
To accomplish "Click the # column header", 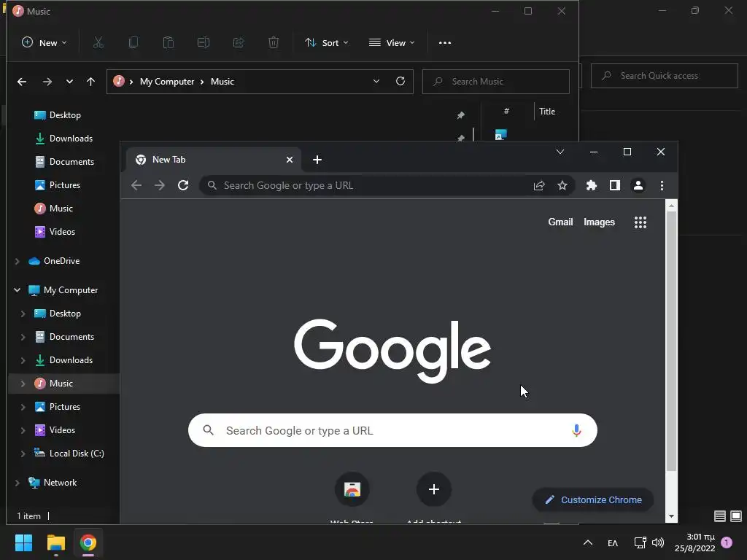I will point(506,111).
